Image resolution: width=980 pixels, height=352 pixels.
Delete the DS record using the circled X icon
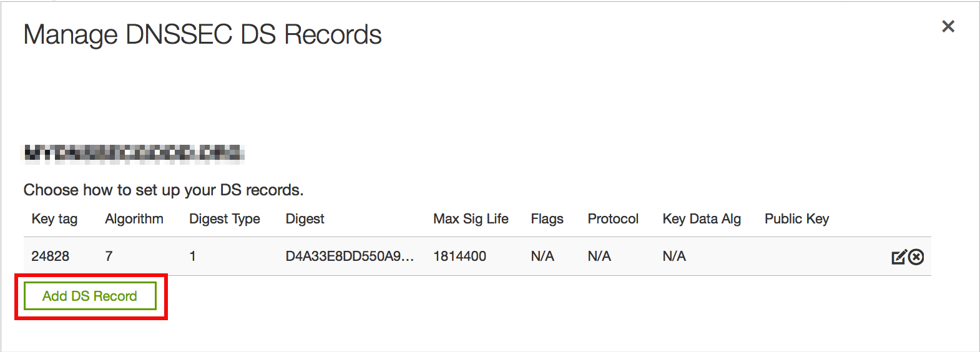[916, 257]
